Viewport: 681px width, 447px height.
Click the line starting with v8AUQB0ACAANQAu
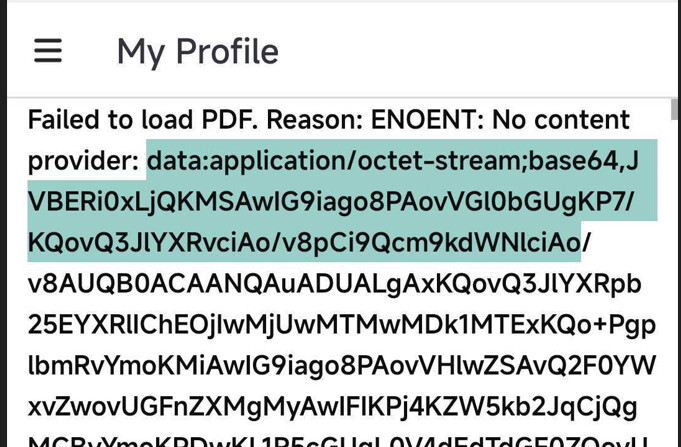(x=334, y=284)
